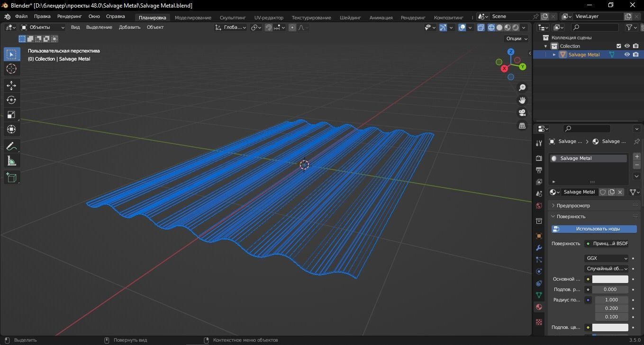Switch to the Шейдинг workspace tab

point(350,18)
